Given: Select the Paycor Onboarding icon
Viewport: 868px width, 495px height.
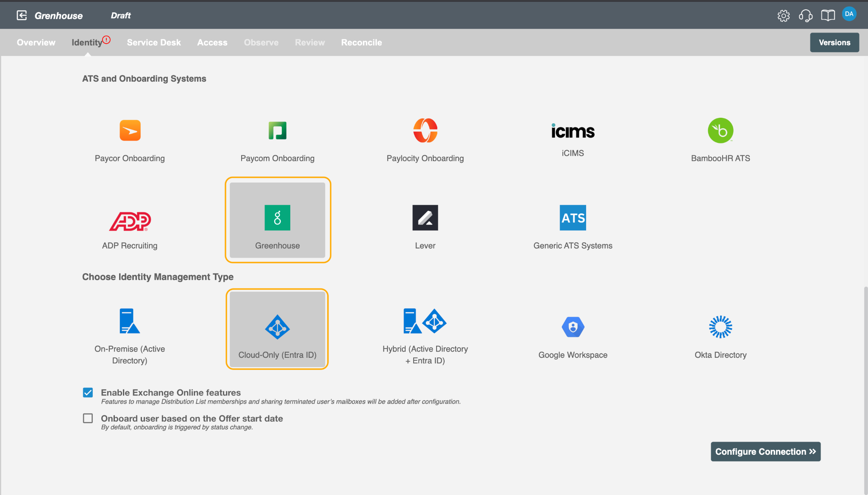Looking at the screenshot, I should click(130, 130).
